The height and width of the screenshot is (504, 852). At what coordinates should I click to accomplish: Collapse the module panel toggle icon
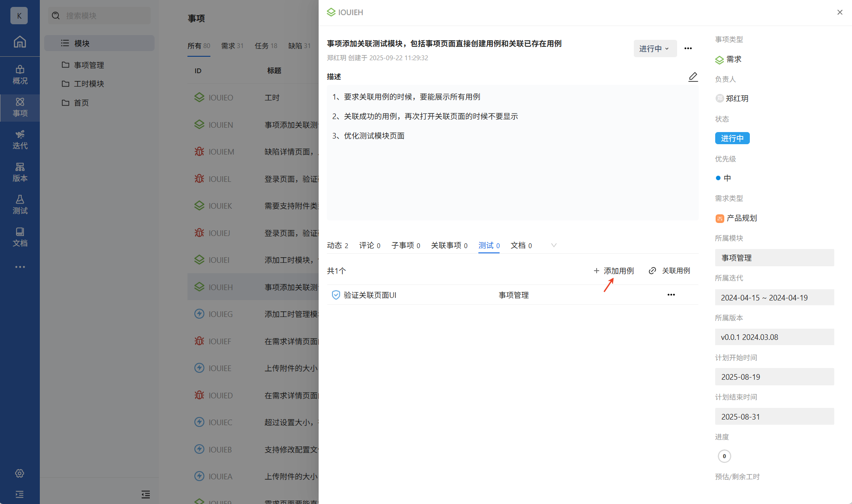[145, 494]
